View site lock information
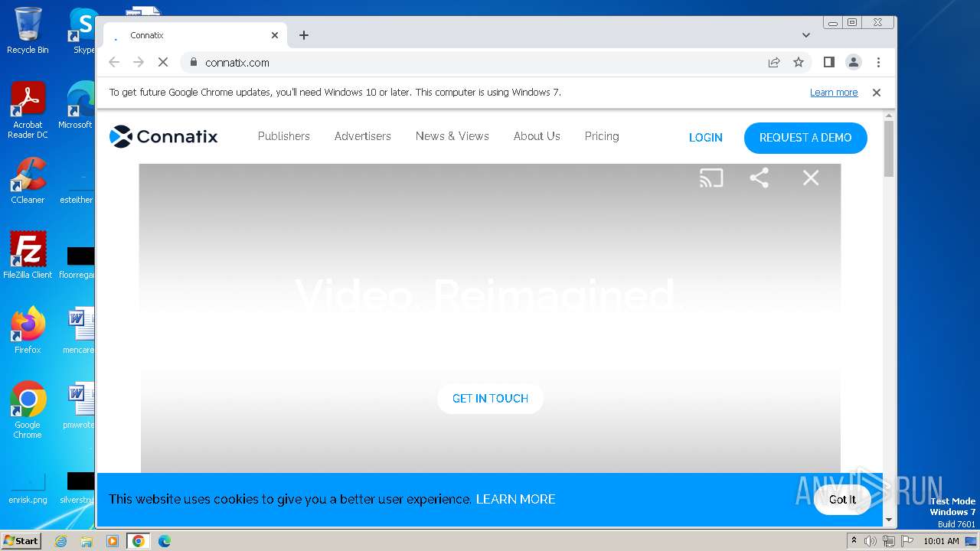This screenshot has width=980, height=551. click(x=193, y=63)
